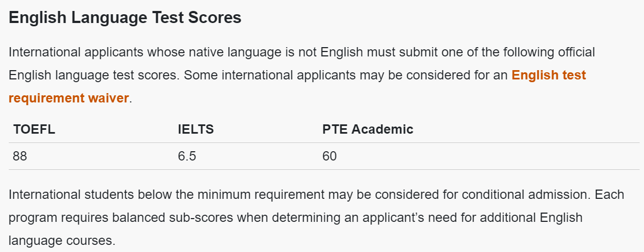Viewport: 644px width, 252px height.
Task: Select the IELTS column header
Action: [x=196, y=129]
